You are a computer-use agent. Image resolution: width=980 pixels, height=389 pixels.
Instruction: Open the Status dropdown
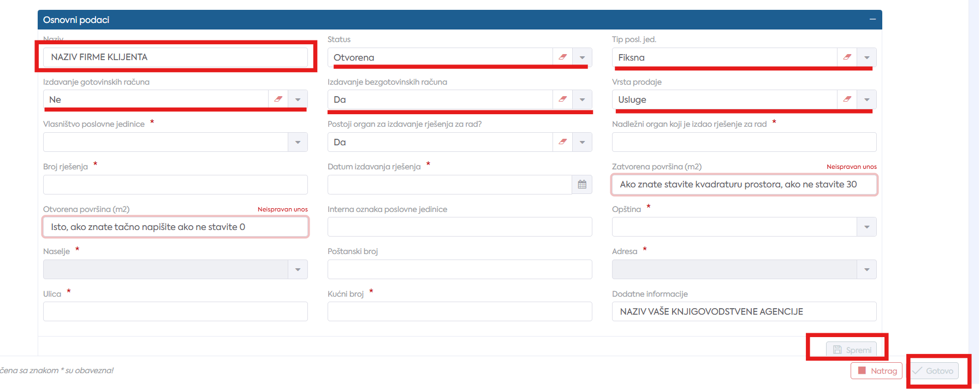click(x=583, y=57)
